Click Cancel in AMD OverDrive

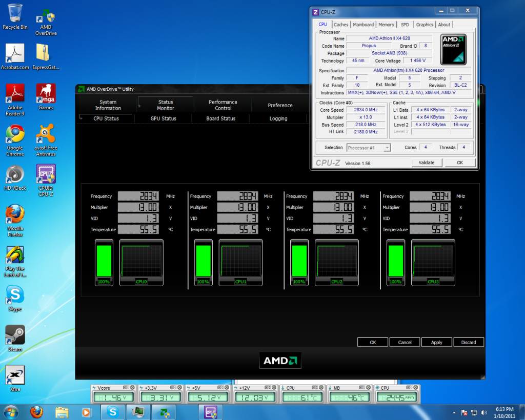pos(405,342)
